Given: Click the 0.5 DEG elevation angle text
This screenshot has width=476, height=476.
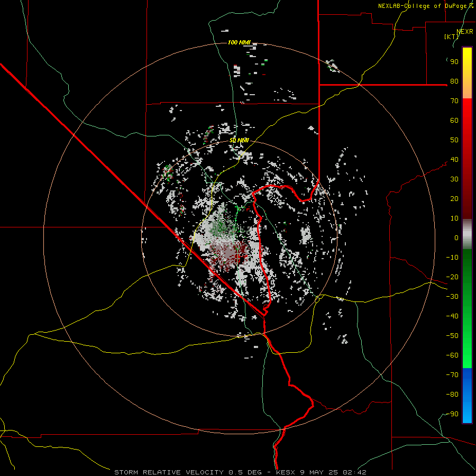Looking at the screenshot, I should [244, 472].
